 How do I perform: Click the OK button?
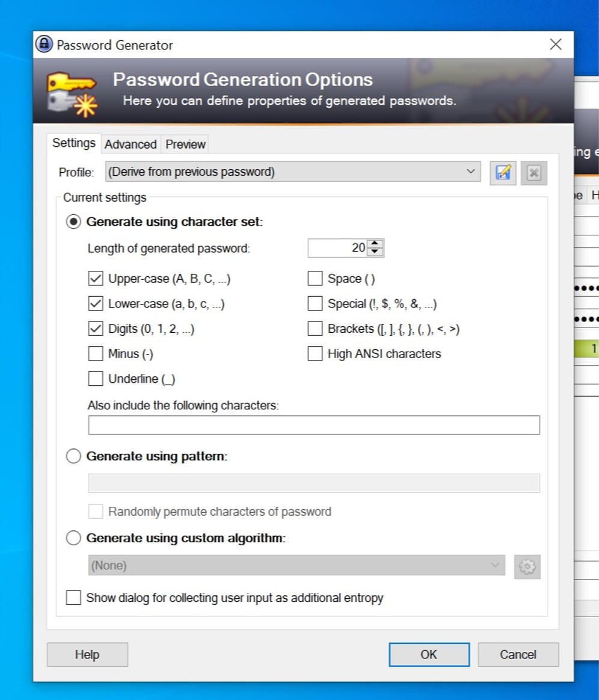(x=429, y=655)
